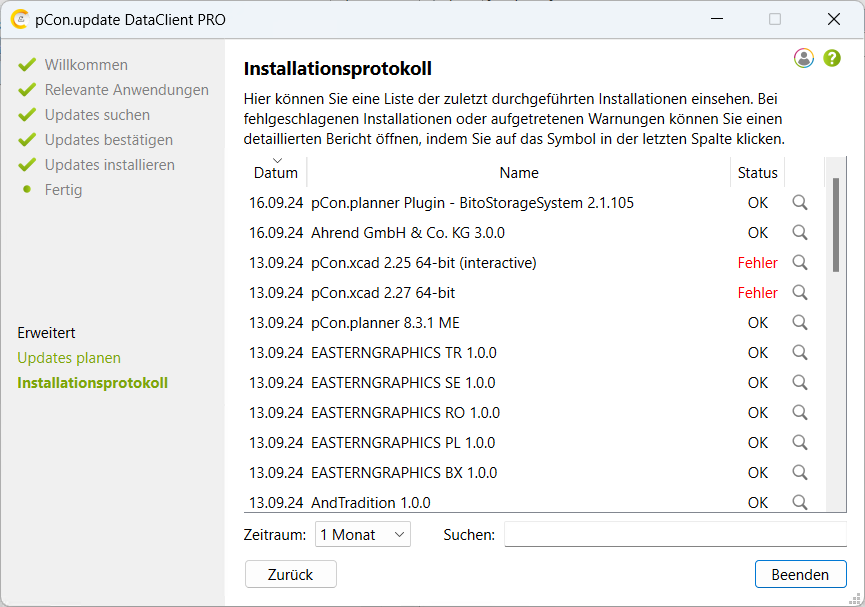Sort list by Name column header
Screen dimensions: 865x607
point(519,173)
